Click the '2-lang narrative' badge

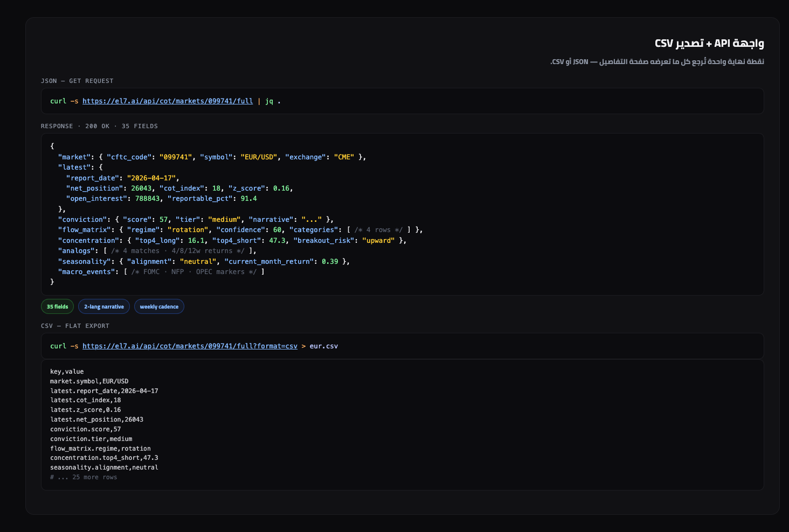coord(104,306)
